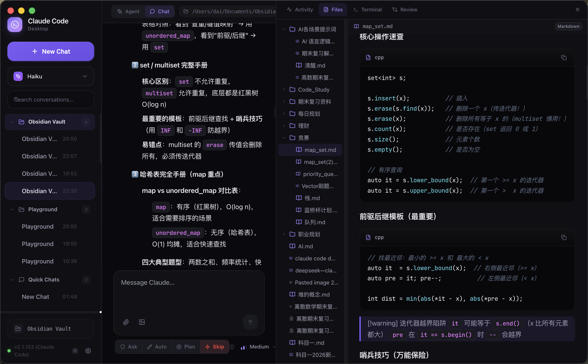Screen dimensions: 588x364
Task: Open priority_que... file
Action: (310, 174)
